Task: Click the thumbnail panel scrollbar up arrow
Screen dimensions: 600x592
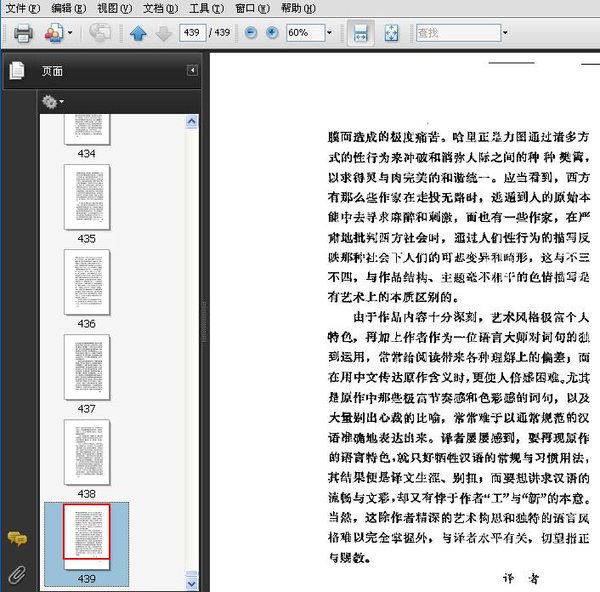Action: pos(192,122)
